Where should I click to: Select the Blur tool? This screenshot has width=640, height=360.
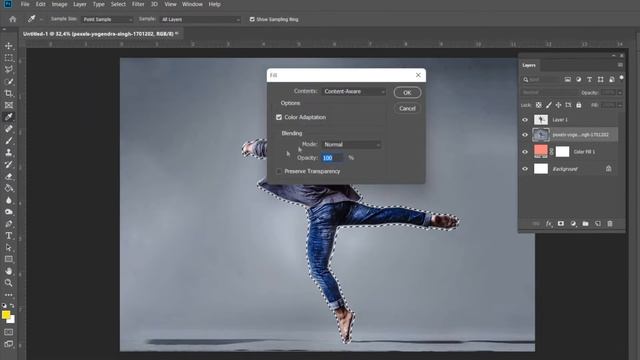(x=9, y=200)
